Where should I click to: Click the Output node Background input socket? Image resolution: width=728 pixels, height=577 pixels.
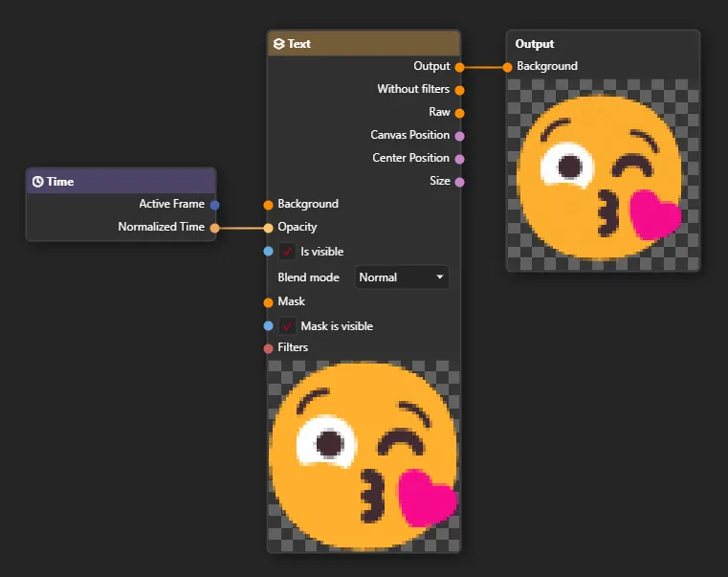[507, 67]
